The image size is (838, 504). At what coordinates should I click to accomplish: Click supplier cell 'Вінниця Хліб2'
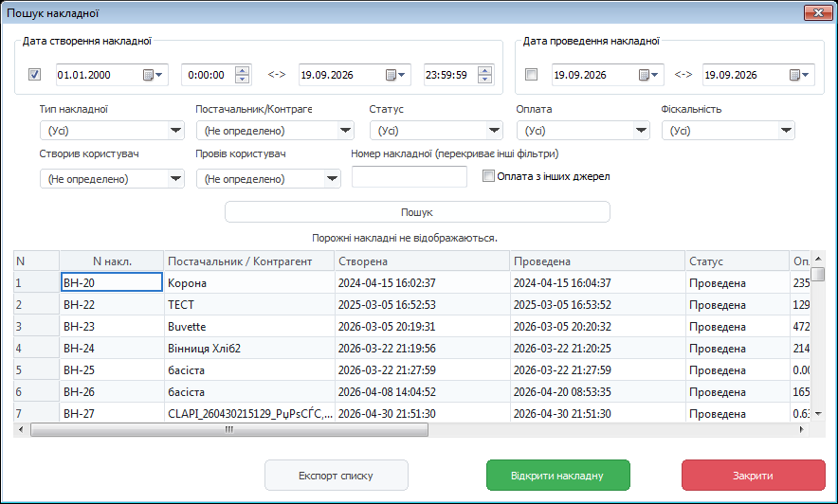[x=249, y=348]
